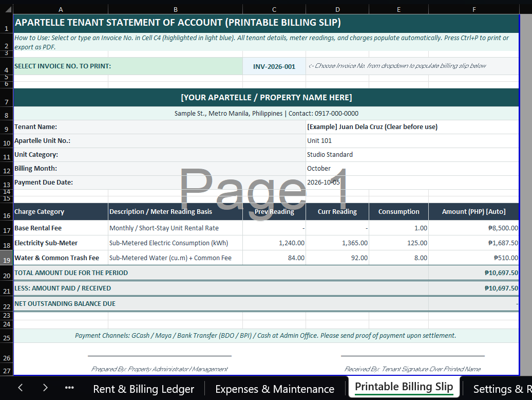Open the hidden sheets ellipsis menu
Viewport: 532px width, 400px height.
[69, 388]
